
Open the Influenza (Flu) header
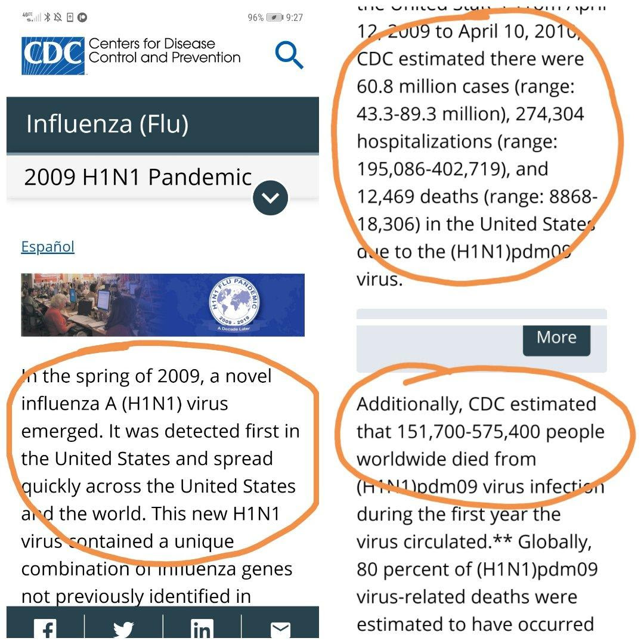pyautogui.click(x=107, y=124)
